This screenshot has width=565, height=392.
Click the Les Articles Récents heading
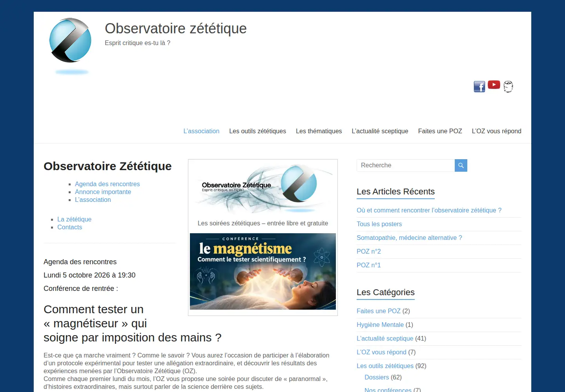[395, 192]
